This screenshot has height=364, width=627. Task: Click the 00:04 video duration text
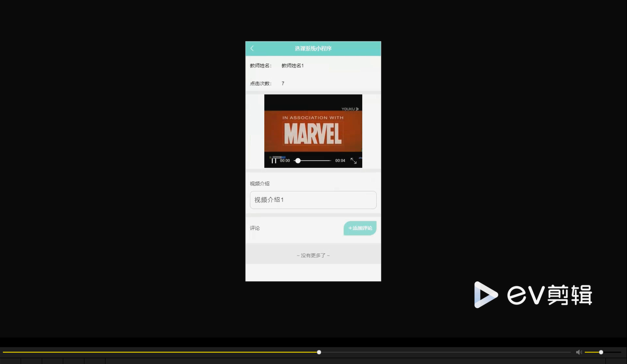click(x=340, y=160)
